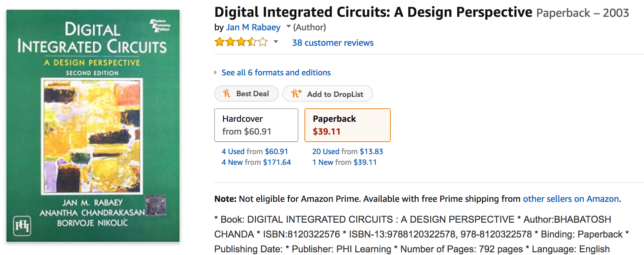Open the star rating breakdown dropdown arrow

point(276,42)
